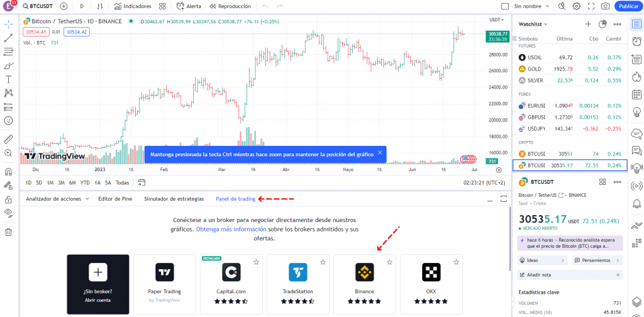Close the Ctrl zoom tip banner
Image resolution: width=644 pixels, height=317 pixels.
[x=380, y=152]
